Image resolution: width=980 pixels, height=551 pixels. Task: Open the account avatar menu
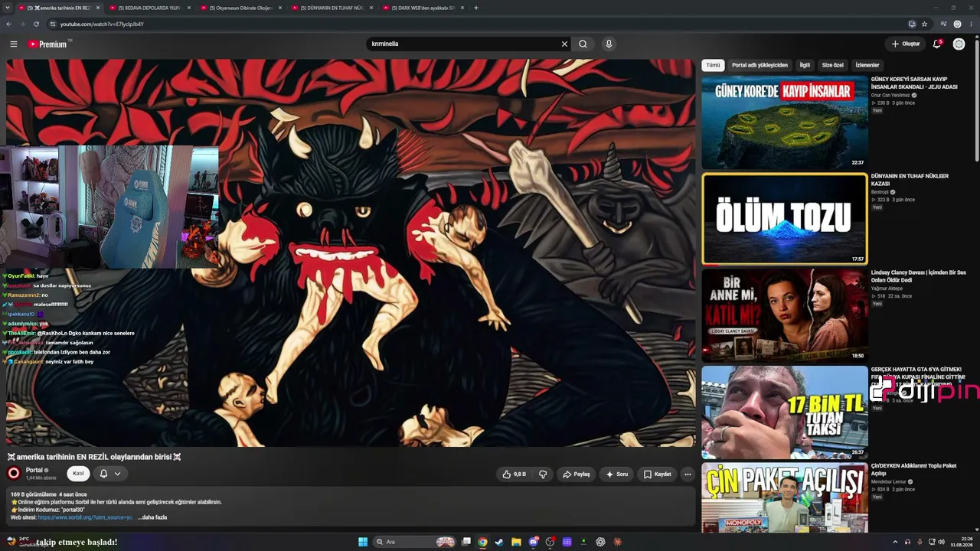click(959, 44)
